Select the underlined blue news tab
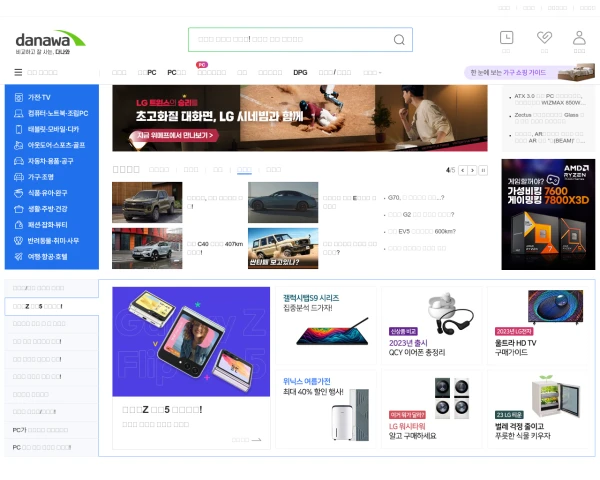600x480 pixels. pyautogui.click(x=244, y=170)
